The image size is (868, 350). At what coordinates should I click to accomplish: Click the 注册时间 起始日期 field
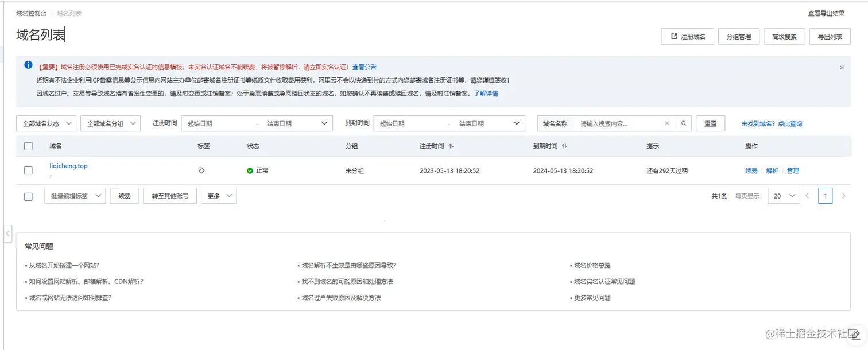click(x=217, y=123)
